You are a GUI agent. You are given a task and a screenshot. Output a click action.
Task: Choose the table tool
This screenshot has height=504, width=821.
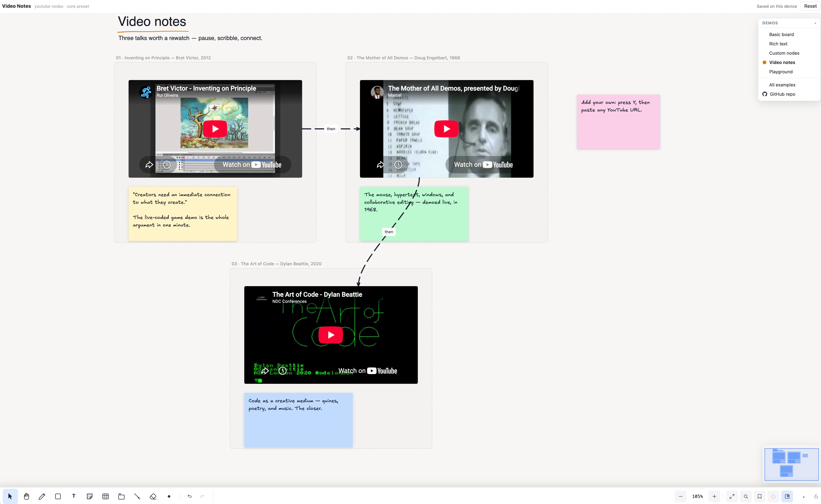click(x=106, y=496)
